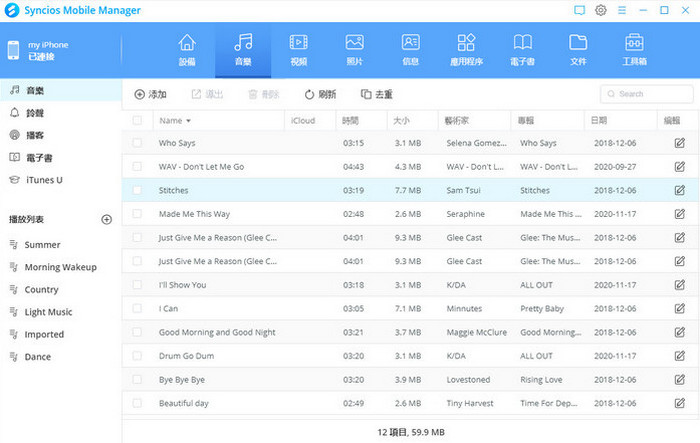The image size is (700, 443).
Task: Edit the Drum Go Dum track
Action: click(x=679, y=356)
